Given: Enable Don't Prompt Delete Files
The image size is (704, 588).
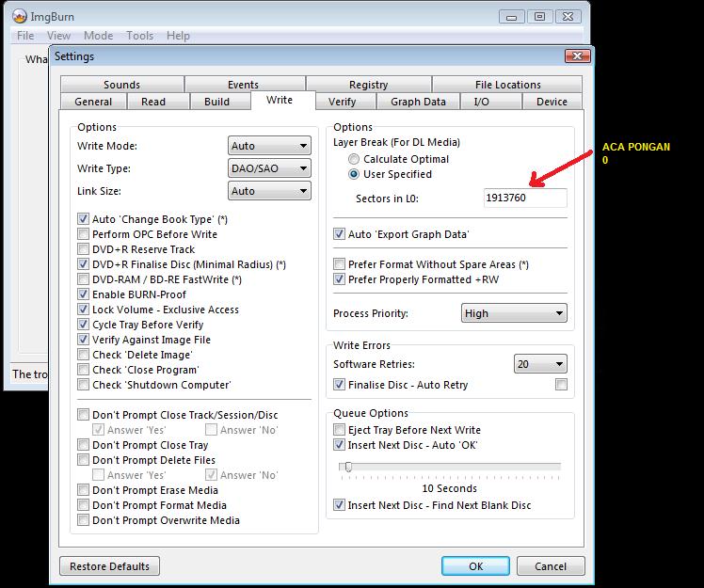Looking at the screenshot, I should [x=83, y=460].
